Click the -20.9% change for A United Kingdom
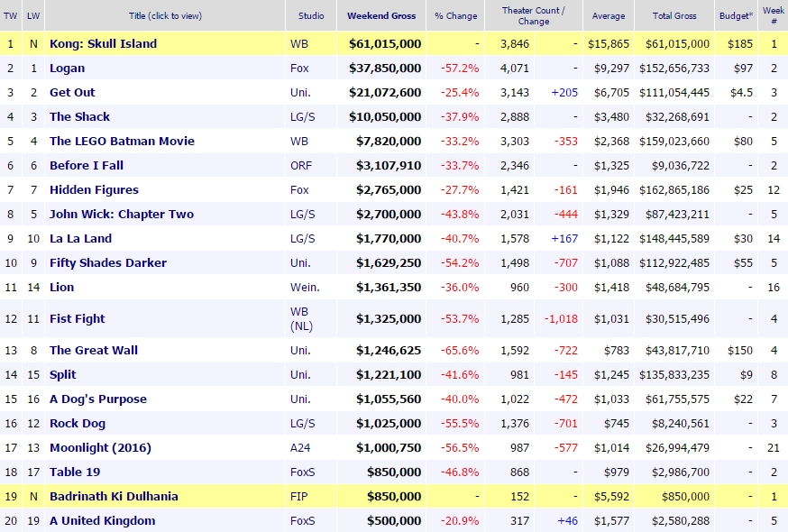Screen dimensions: 788x532 (460, 521)
